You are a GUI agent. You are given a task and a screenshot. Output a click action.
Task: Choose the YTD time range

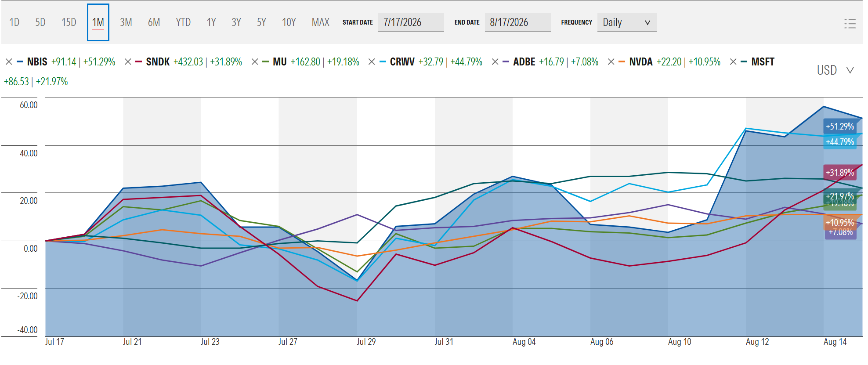point(183,22)
